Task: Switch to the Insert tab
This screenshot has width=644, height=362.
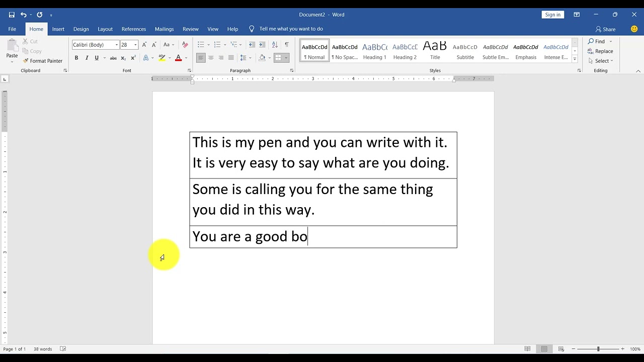Action: 58,29
